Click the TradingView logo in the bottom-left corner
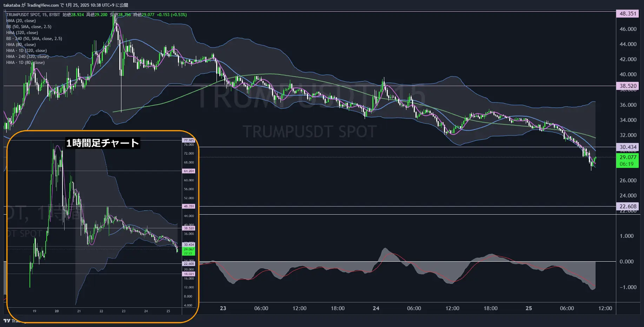The image size is (644, 327). point(7,321)
